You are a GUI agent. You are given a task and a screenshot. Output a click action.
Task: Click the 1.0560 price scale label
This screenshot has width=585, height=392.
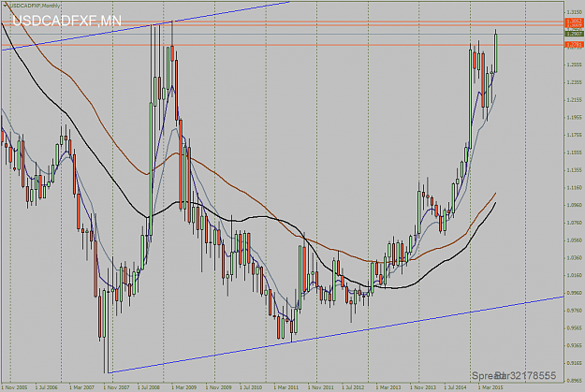pyautogui.click(x=574, y=240)
